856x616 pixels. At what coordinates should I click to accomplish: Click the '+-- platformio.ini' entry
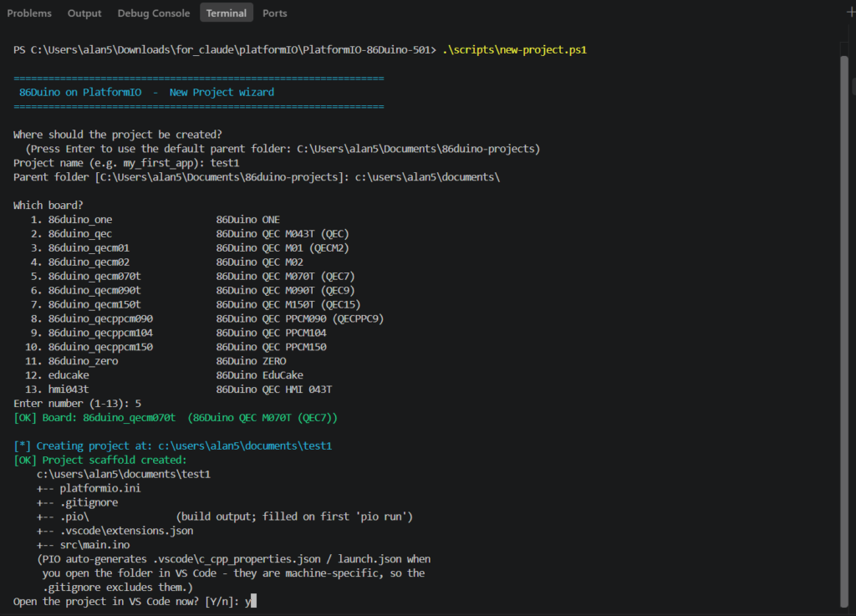click(89, 490)
